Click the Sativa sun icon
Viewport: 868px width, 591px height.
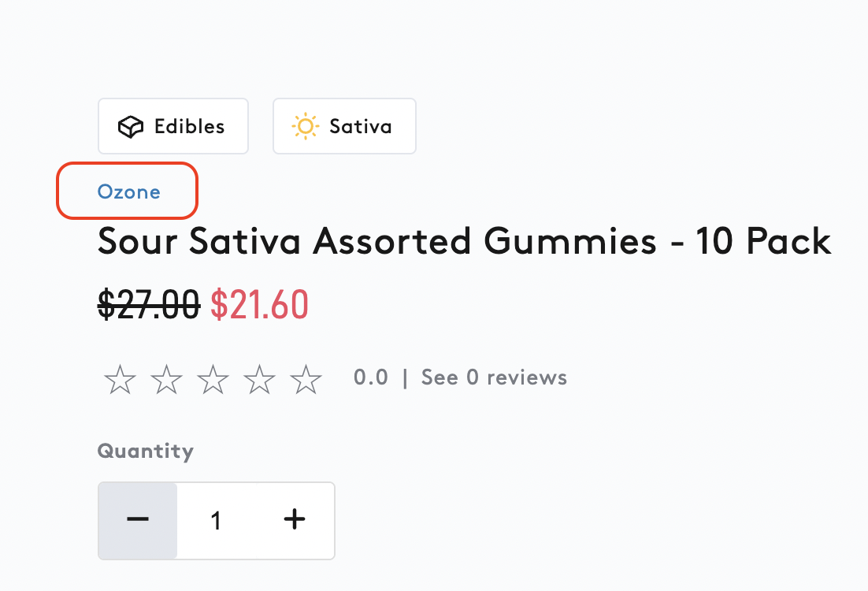[305, 126]
